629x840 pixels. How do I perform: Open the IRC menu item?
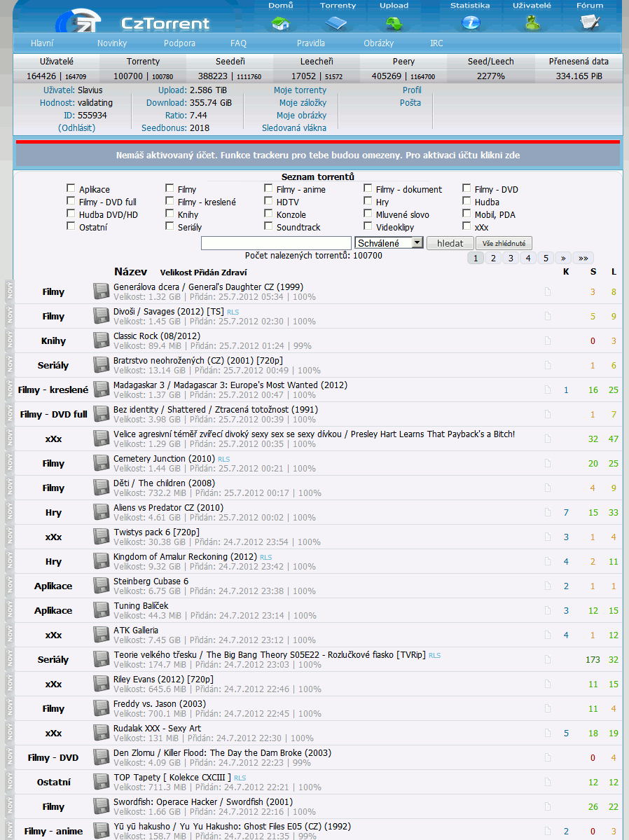[x=436, y=43]
